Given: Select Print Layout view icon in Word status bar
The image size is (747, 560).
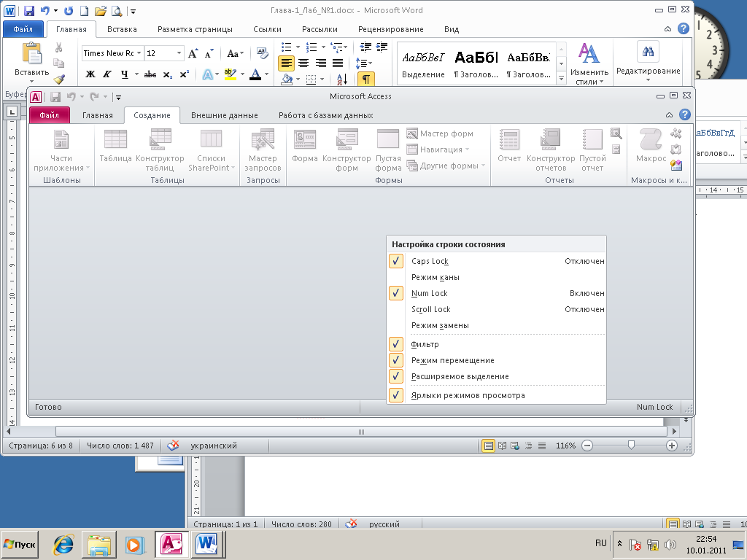Looking at the screenshot, I should point(488,446).
